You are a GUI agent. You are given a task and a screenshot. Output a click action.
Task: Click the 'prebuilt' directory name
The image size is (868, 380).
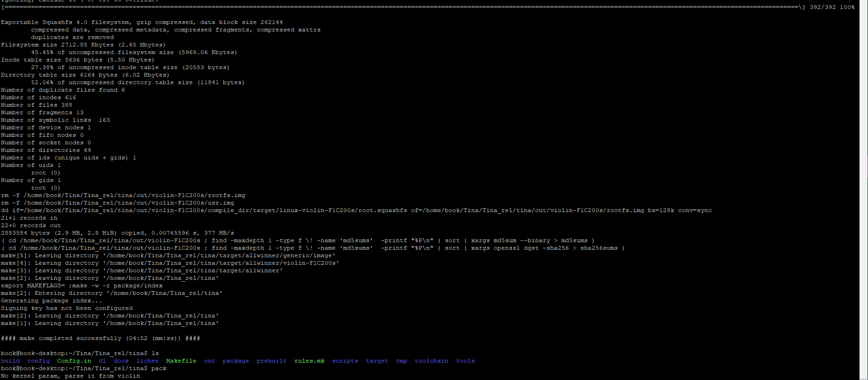click(x=272, y=361)
